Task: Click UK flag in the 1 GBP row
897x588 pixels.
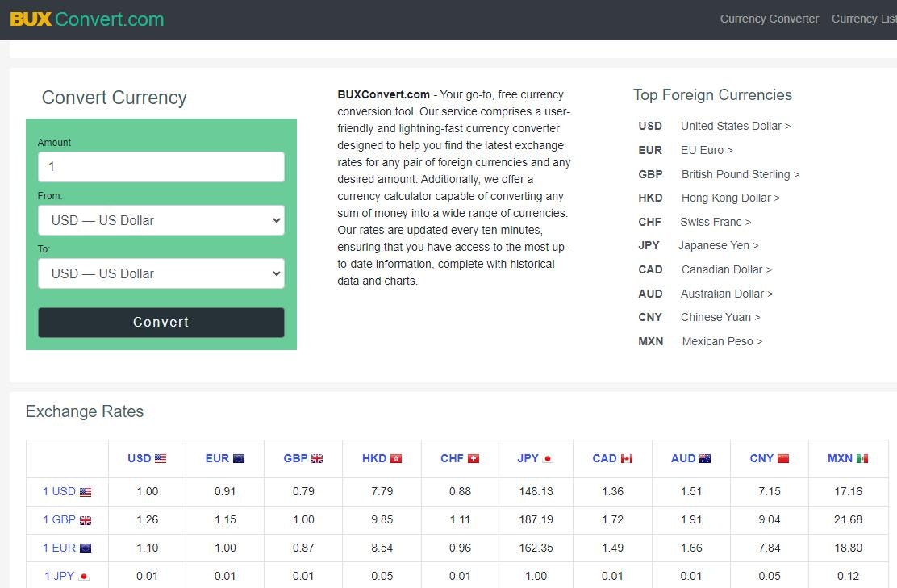Action: (x=86, y=520)
